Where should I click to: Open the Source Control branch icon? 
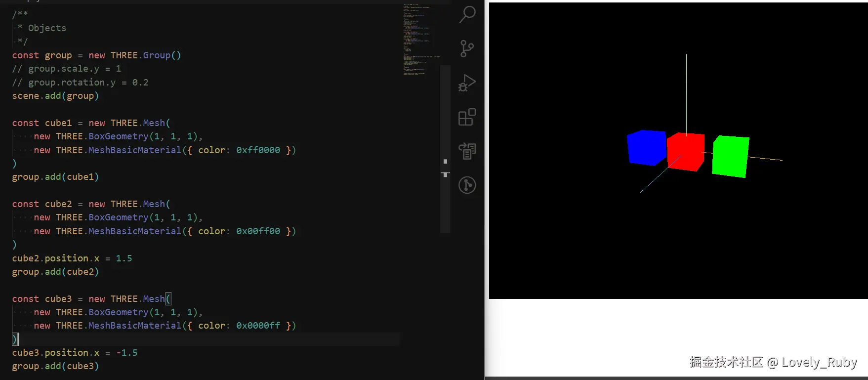467,48
